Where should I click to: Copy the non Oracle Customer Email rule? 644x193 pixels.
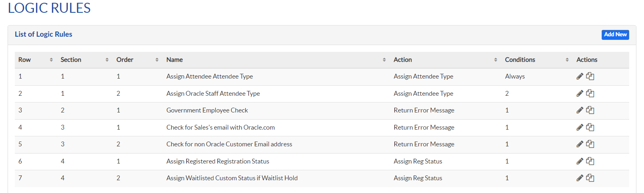[590, 144]
